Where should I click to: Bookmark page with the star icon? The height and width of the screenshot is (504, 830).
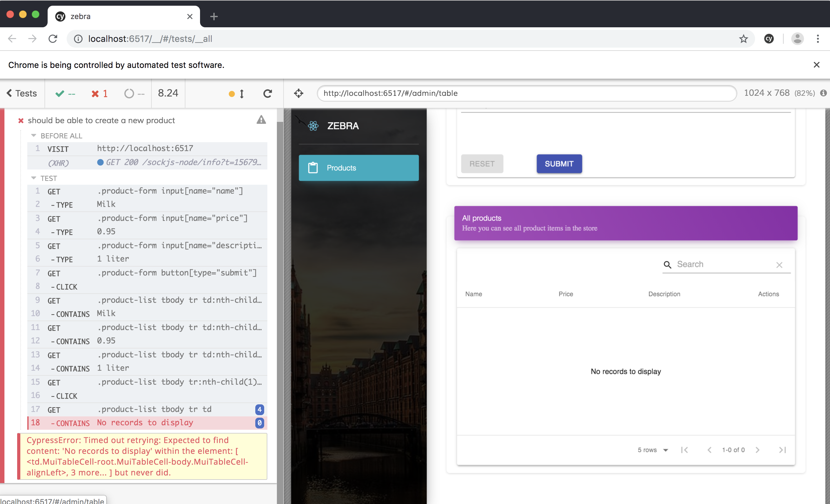click(743, 39)
